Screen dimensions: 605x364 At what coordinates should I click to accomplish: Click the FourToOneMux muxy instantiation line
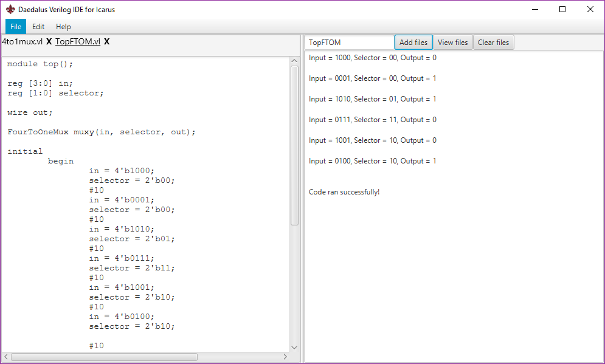102,132
